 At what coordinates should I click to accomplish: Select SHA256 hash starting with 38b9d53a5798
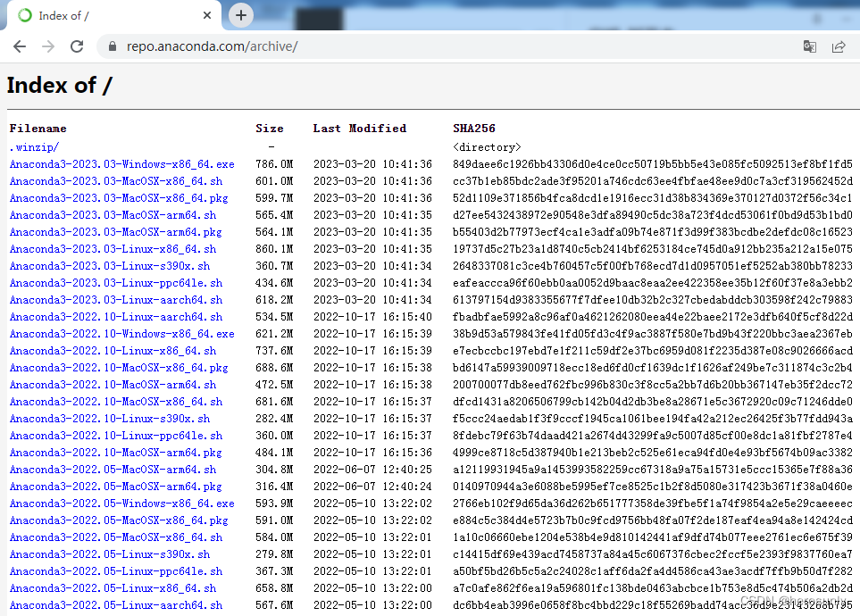click(653, 334)
